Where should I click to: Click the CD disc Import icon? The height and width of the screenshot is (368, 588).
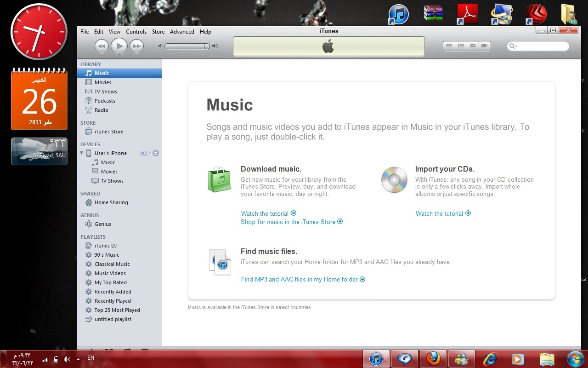tap(394, 180)
